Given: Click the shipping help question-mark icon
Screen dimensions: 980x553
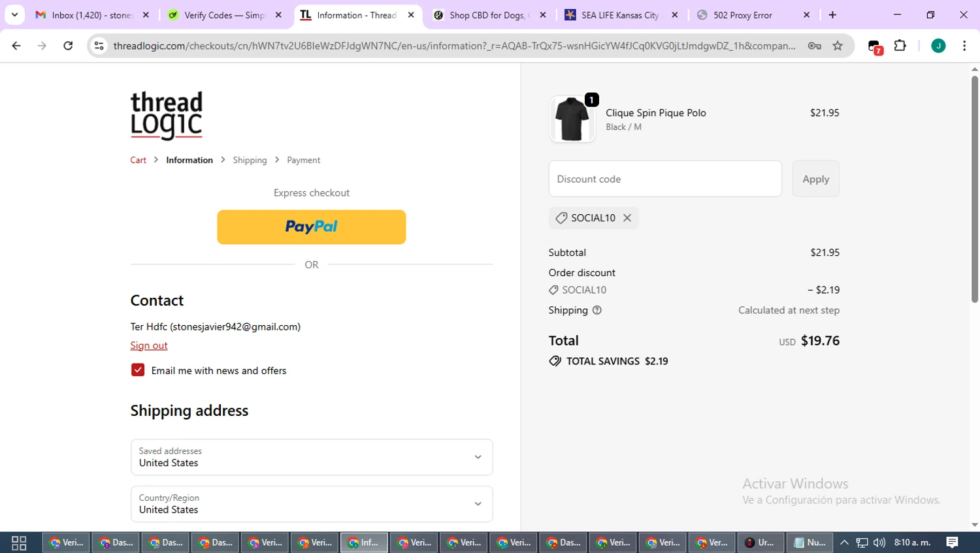Looking at the screenshot, I should [x=596, y=310].
